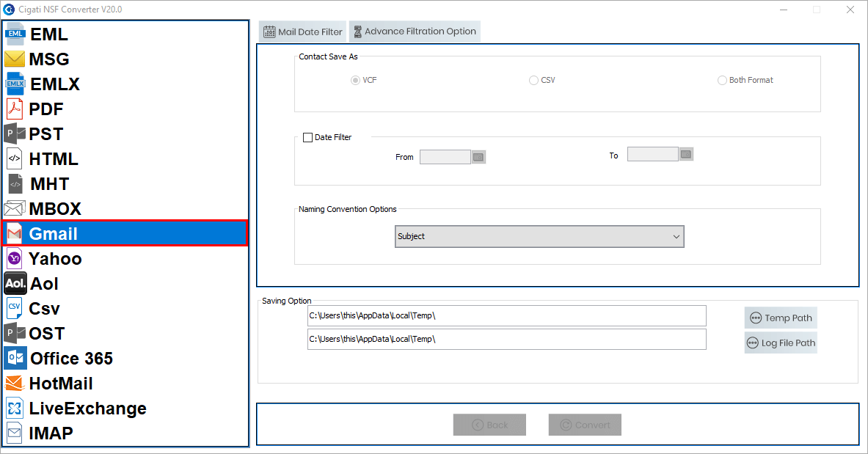Select the PST Outlook icon

click(15, 133)
